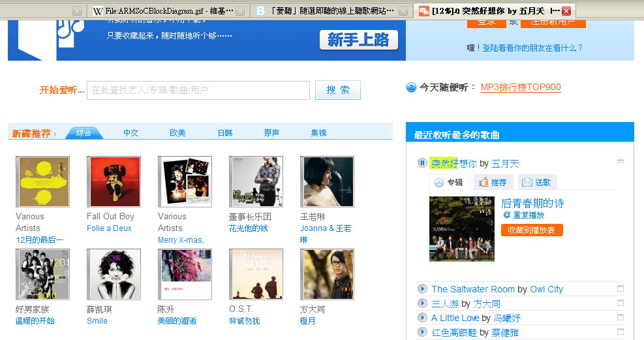Open Fall Out Boy Folie a Deux cover
This screenshot has height=340, width=644.
pyautogui.click(x=114, y=181)
